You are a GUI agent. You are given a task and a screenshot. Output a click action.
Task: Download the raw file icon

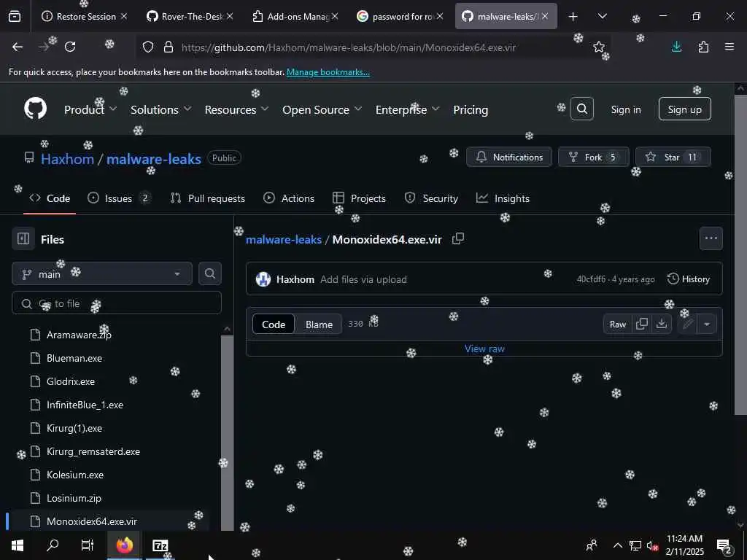pos(661,324)
